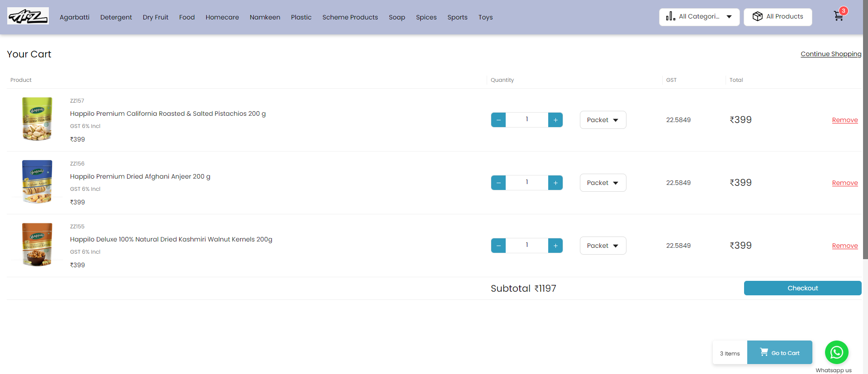This screenshot has height=374, width=868.
Task: Open Packet dropdown for Afghani Anjeer row
Action: (603, 183)
